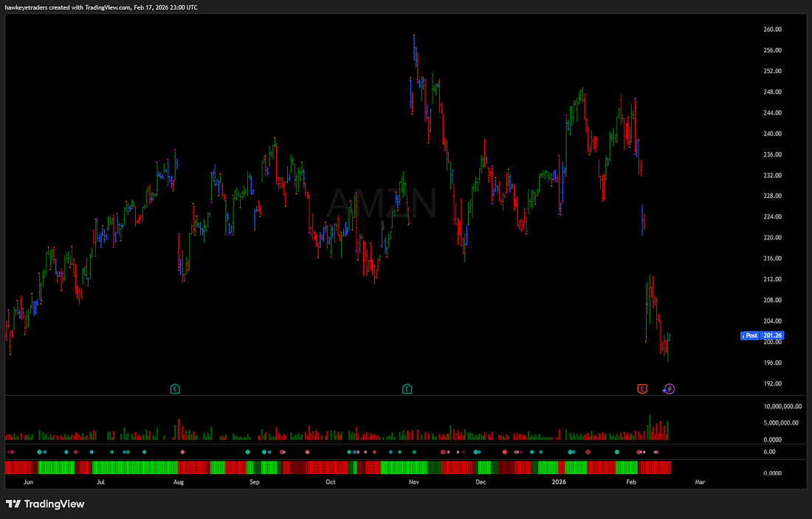
Task: Select the 236.00 price axis label
Action: (772, 154)
